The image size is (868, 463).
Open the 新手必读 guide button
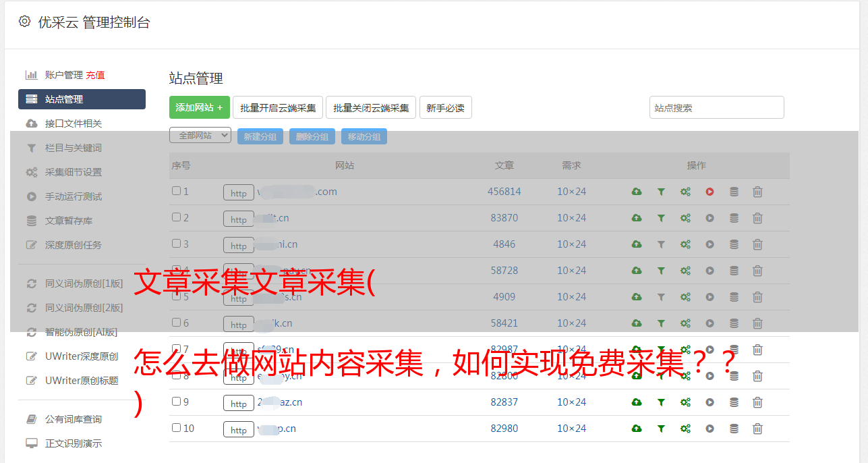click(x=446, y=107)
